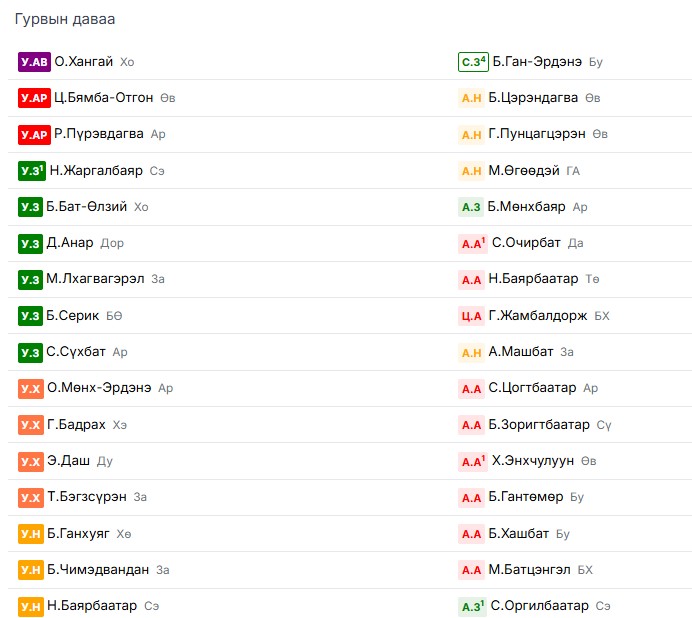The image size is (692, 618).
Task: Click the orange У.Х badge beside Г.Бадрах
Action: 31,425
